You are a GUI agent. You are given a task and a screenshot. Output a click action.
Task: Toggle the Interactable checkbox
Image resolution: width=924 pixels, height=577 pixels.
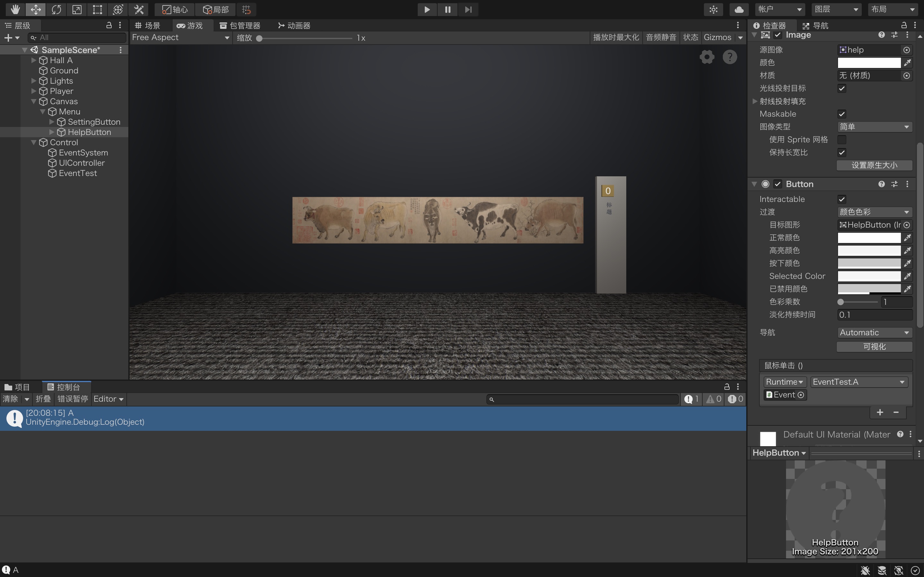[842, 199]
